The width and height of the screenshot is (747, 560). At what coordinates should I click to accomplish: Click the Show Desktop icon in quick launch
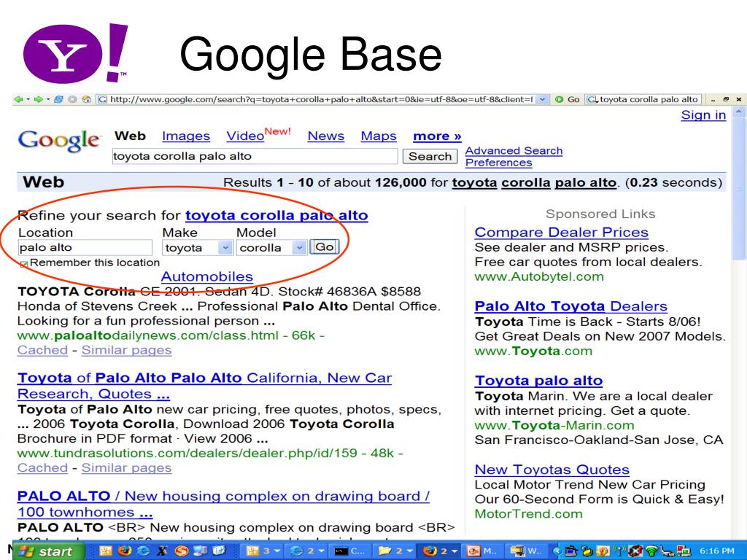click(201, 551)
